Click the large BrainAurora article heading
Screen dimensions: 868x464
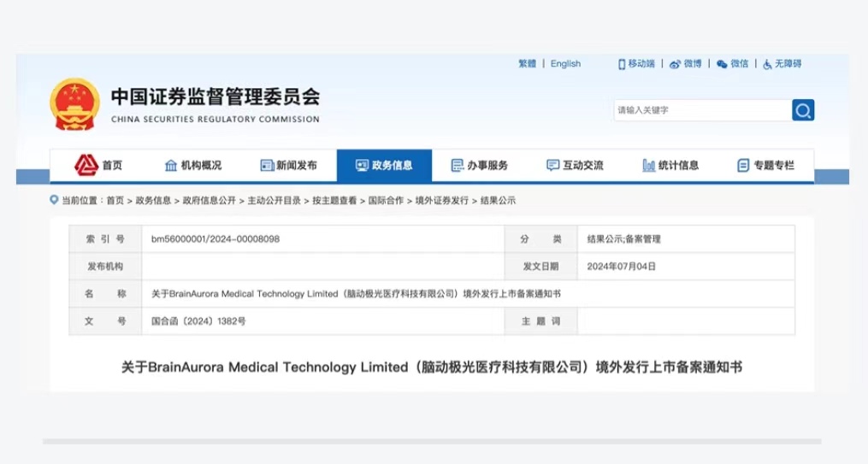click(432, 367)
